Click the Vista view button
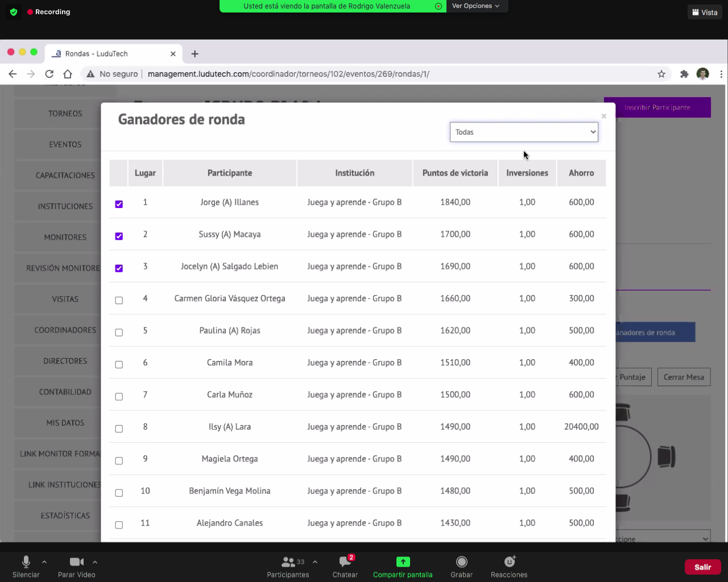The image size is (728, 582). coord(705,12)
